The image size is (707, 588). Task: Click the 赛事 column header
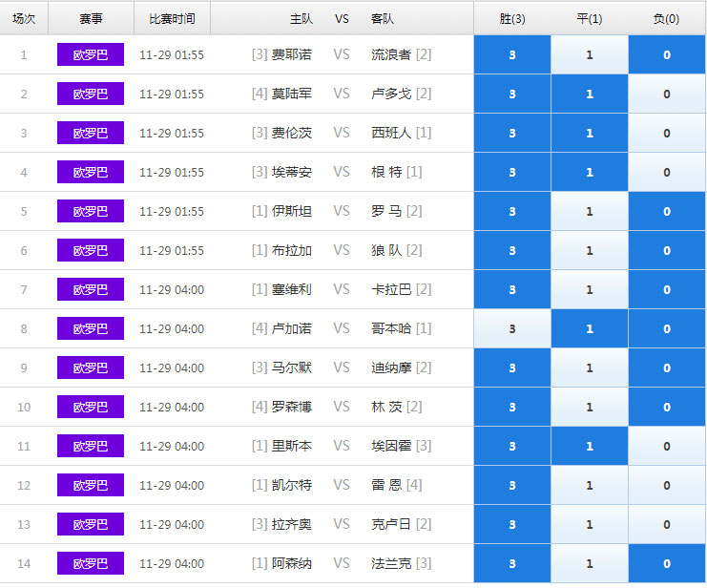click(91, 18)
